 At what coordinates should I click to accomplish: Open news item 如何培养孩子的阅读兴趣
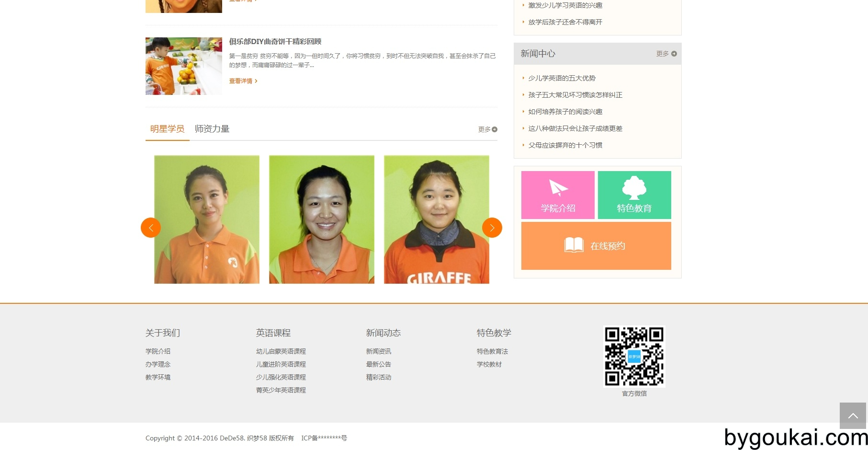565,112
